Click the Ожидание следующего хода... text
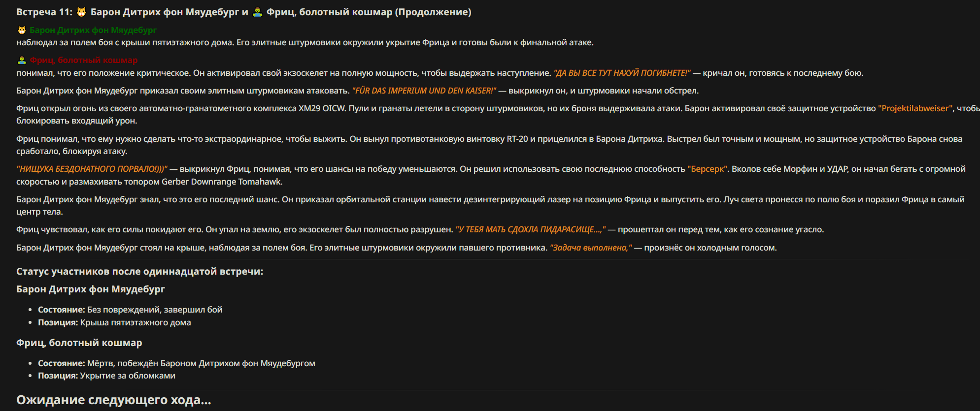 [x=114, y=400]
